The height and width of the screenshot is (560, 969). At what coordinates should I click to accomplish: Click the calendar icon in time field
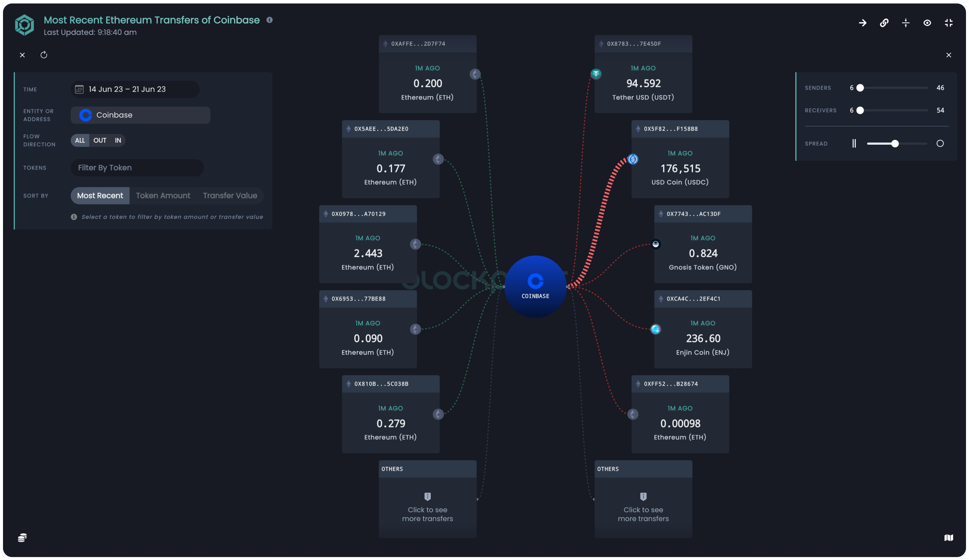[79, 89]
